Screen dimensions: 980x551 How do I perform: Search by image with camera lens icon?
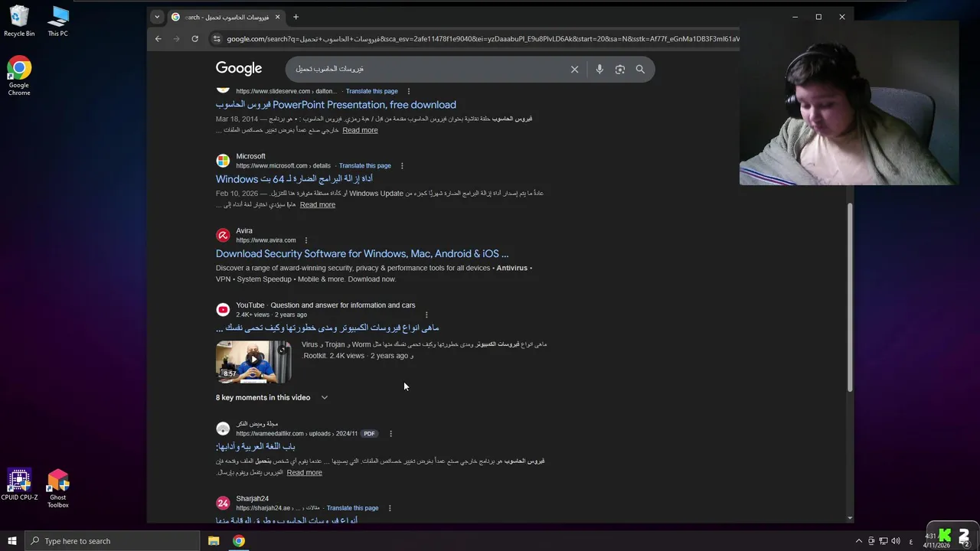pyautogui.click(x=620, y=69)
